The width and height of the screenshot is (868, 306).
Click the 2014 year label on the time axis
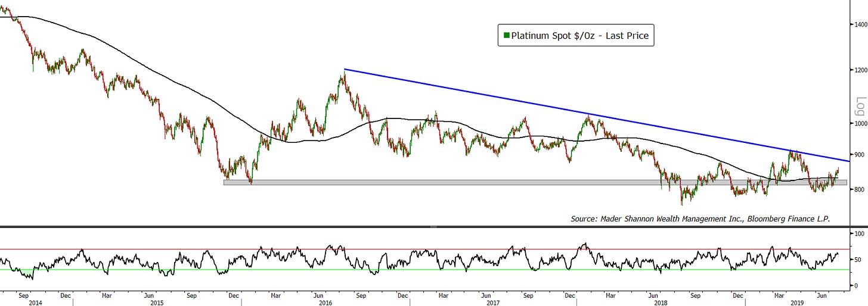tap(35, 302)
